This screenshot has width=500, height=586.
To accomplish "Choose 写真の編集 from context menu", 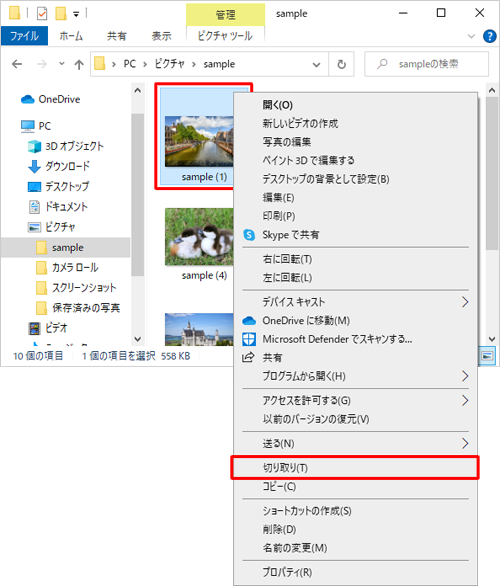I will (x=355, y=142).
